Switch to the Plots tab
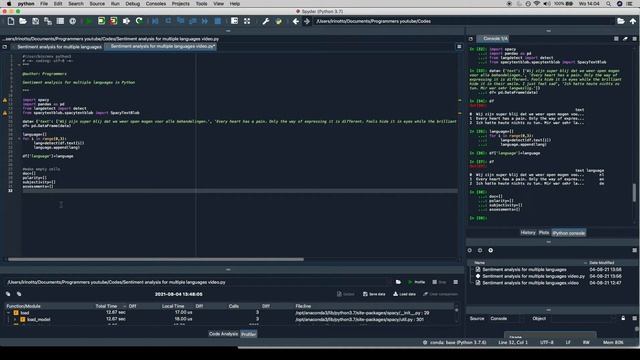The width and height of the screenshot is (640, 360). pos(544,233)
